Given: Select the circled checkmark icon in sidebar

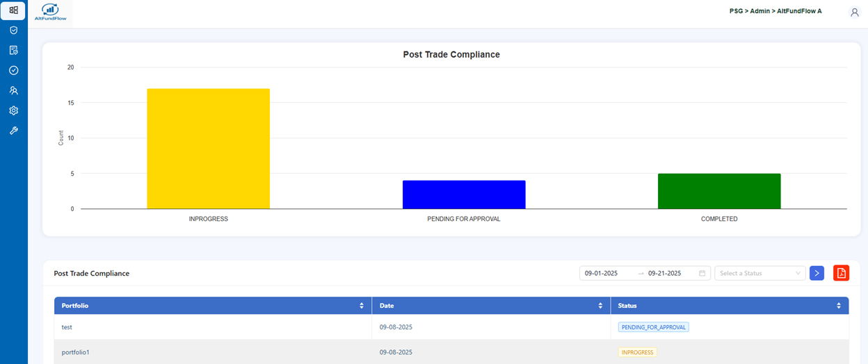Looking at the screenshot, I should [13, 70].
